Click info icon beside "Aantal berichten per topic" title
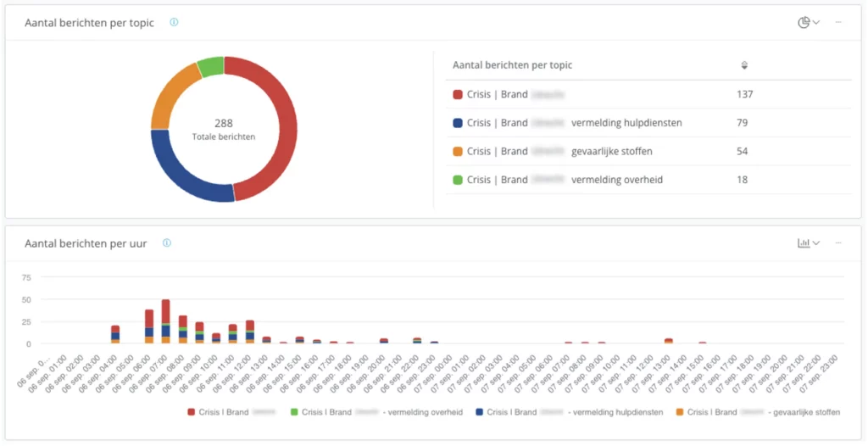This screenshot has height=446, width=868. point(174,23)
